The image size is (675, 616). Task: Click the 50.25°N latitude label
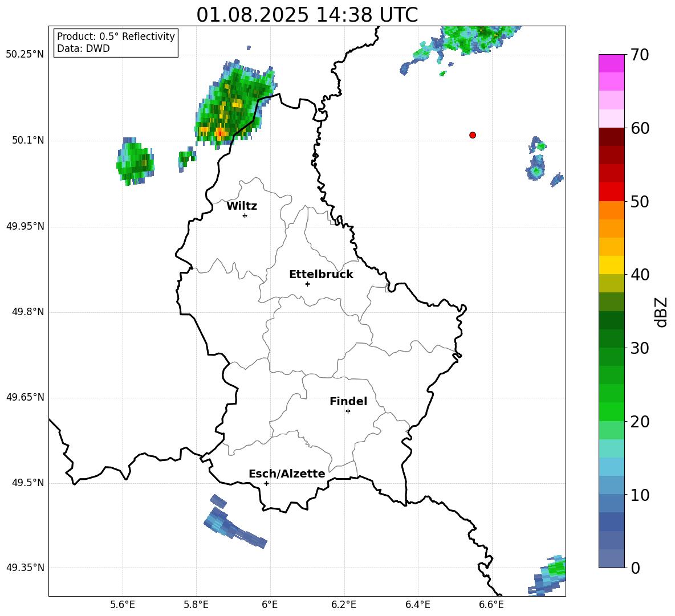[x=25, y=55]
